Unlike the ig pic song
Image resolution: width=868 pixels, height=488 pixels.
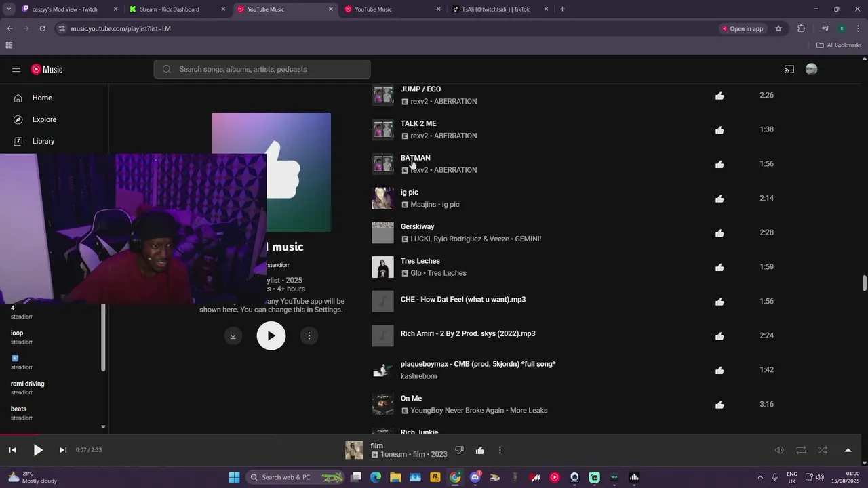coord(719,199)
